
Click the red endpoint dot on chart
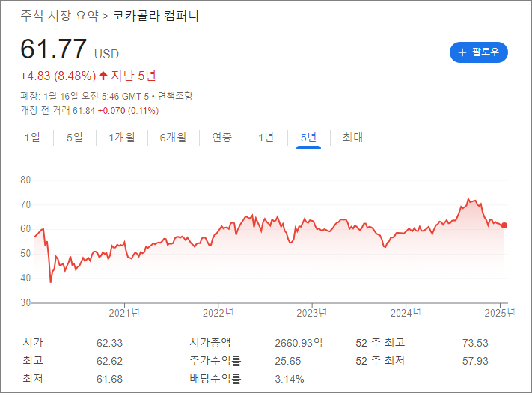point(504,225)
